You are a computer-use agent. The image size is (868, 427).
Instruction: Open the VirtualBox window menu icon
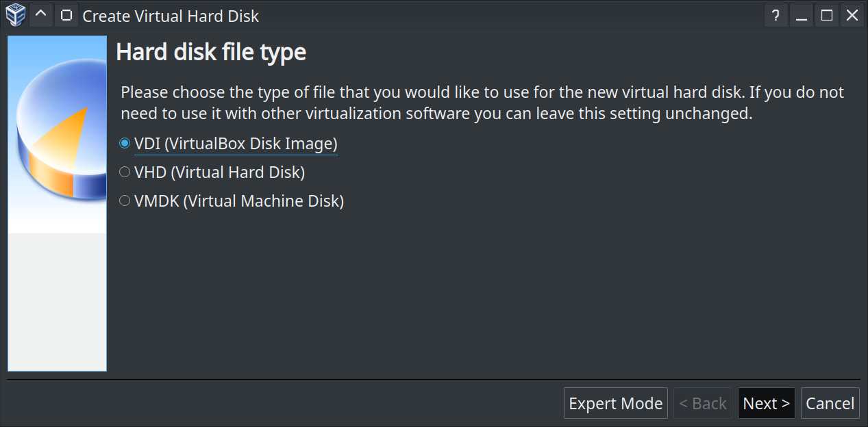coord(15,15)
